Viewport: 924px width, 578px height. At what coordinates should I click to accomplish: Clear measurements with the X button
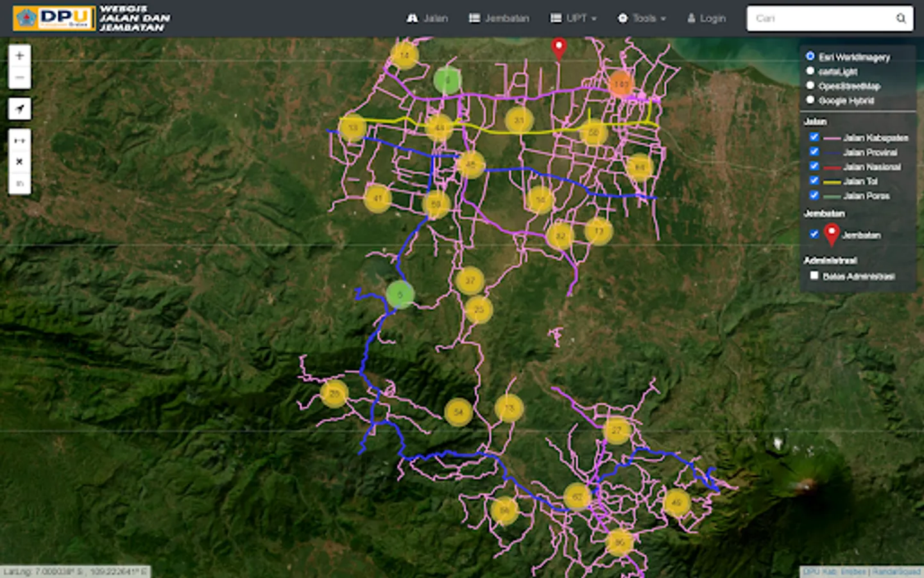[20, 162]
